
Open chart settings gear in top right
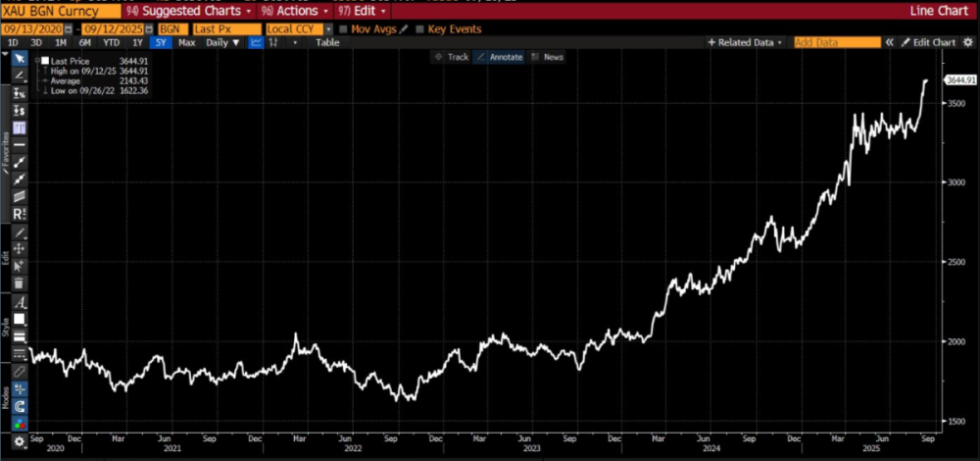[968, 43]
